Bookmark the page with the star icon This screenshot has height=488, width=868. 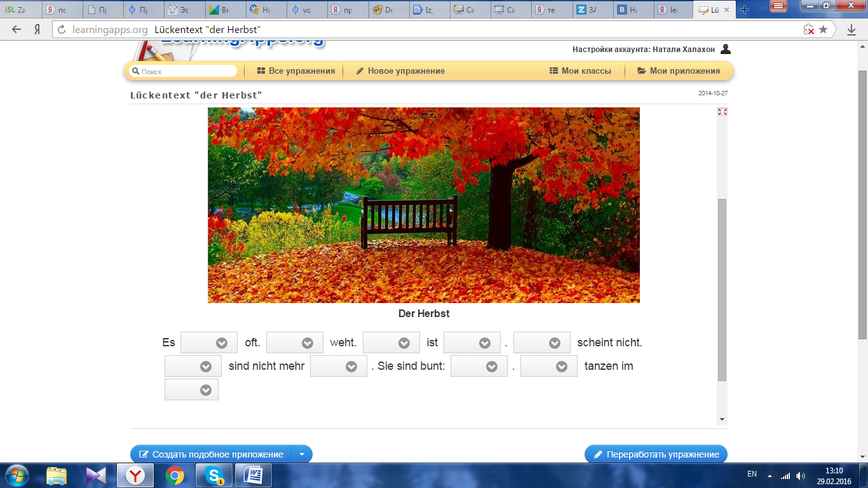[823, 30]
